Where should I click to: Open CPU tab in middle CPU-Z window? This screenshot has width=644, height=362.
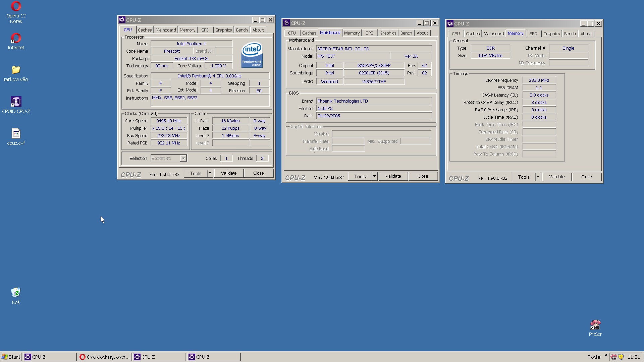[292, 33]
